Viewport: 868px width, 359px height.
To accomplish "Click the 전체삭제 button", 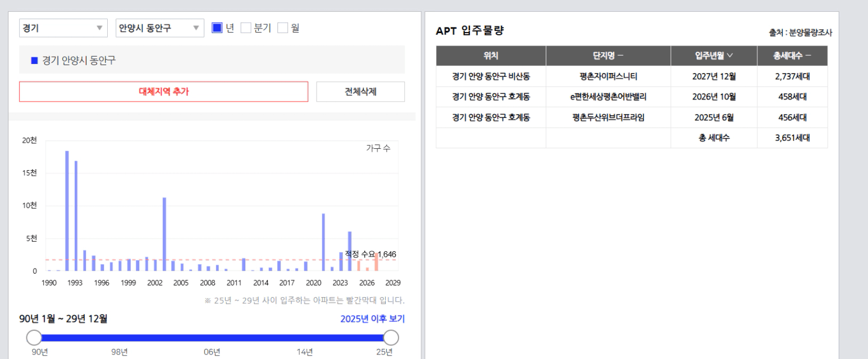I will click(x=360, y=92).
